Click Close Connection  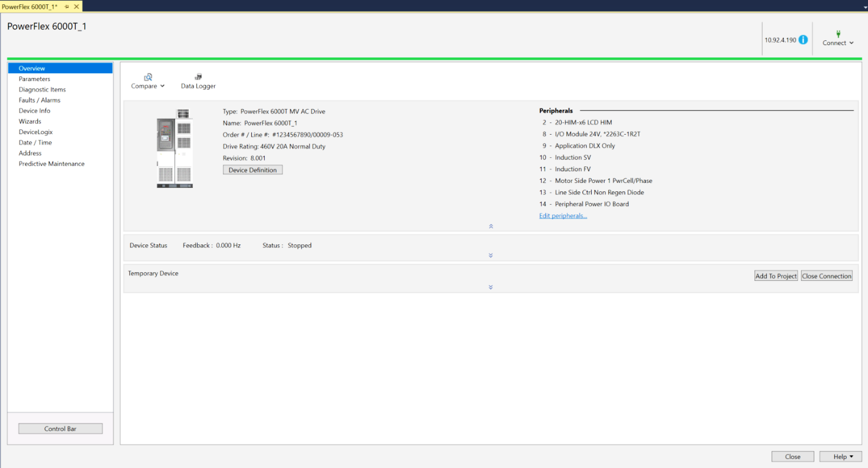point(827,275)
